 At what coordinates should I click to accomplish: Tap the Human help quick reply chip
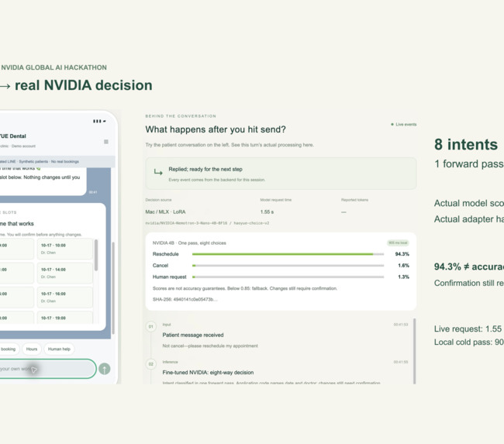click(x=59, y=349)
